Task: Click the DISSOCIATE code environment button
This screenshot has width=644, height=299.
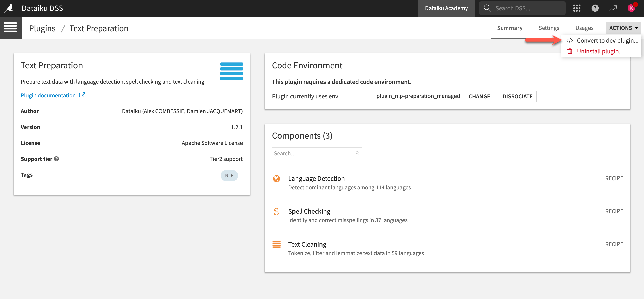Action: pyautogui.click(x=518, y=96)
